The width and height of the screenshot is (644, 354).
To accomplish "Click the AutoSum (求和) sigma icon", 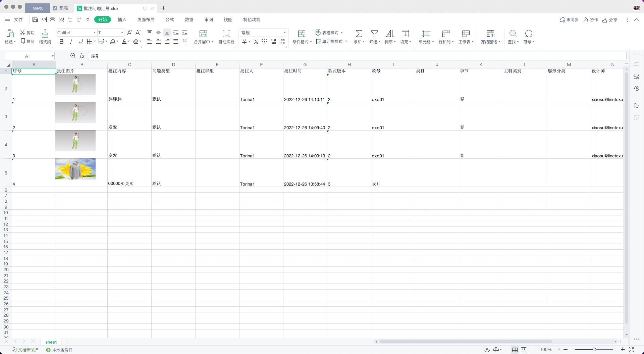I will pos(358,34).
